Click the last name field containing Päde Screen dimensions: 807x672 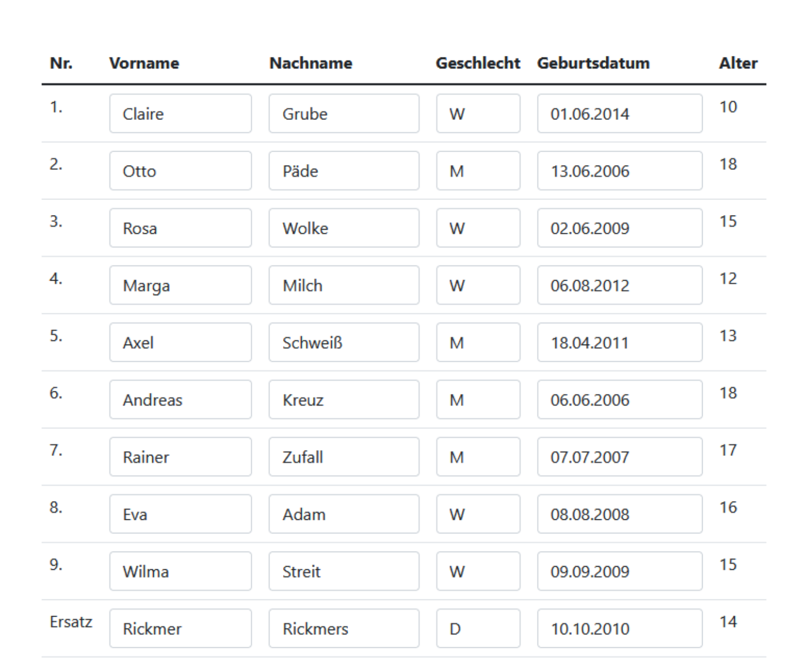pyautogui.click(x=344, y=171)
